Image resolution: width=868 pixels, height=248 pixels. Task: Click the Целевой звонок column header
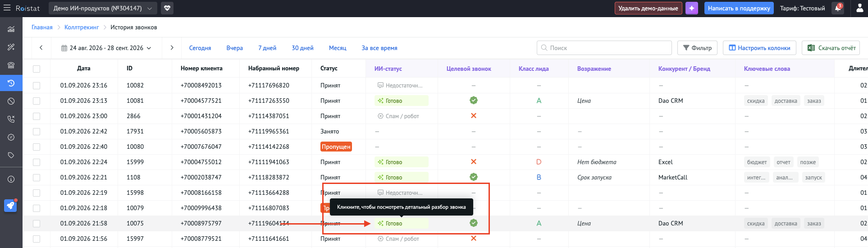(x=469, y=69)
